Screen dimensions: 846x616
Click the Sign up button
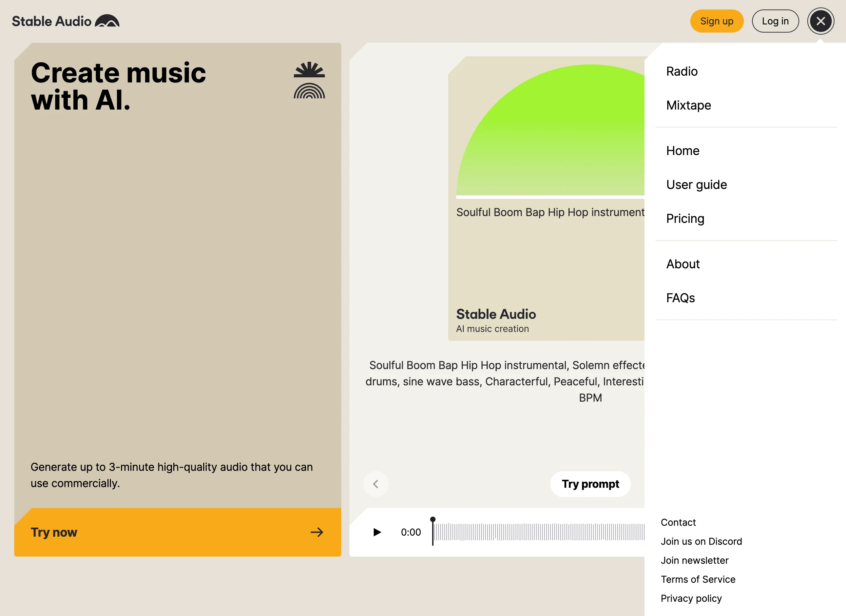click(x=716, y=21)
